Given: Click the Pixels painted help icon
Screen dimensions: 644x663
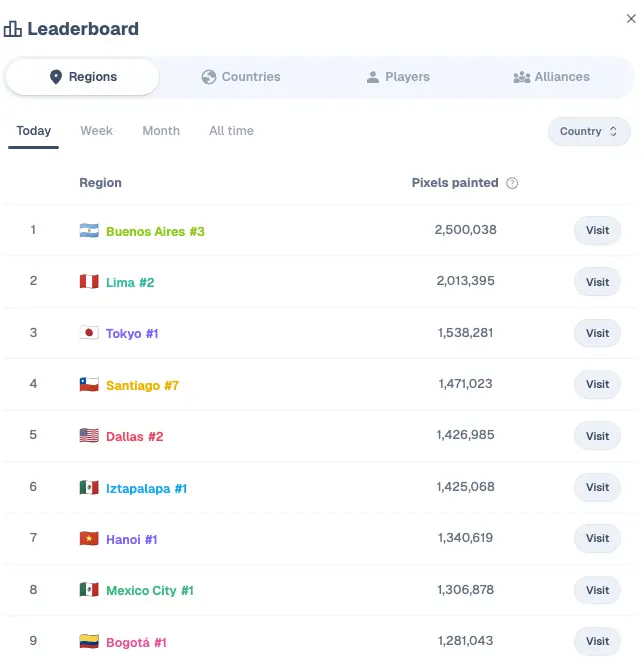Looking at the screenshot, I should point(512,183).
